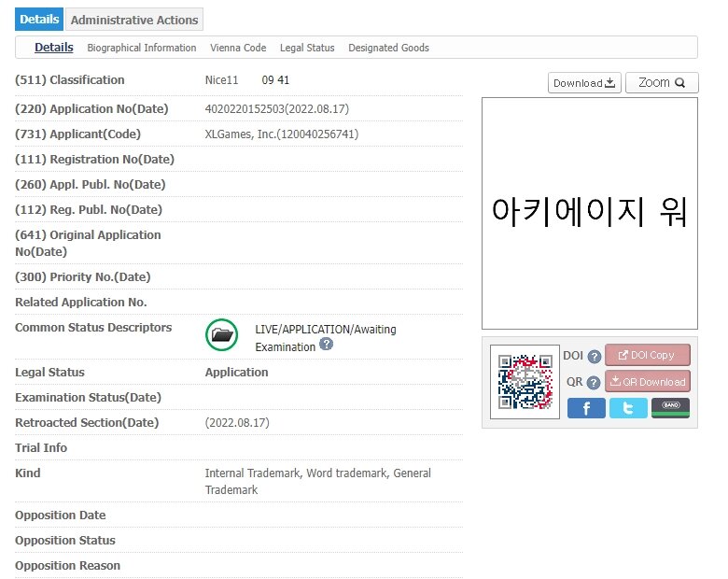Click the Common Status Descriptors label

pyautogui.click(x=93, y=328)
